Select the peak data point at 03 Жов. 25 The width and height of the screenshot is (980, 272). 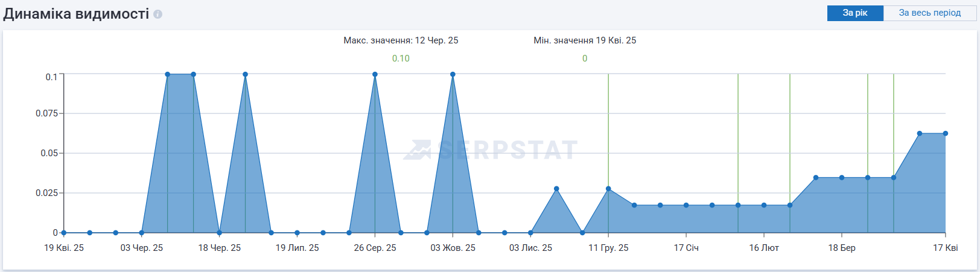click(x=453, y=75)
